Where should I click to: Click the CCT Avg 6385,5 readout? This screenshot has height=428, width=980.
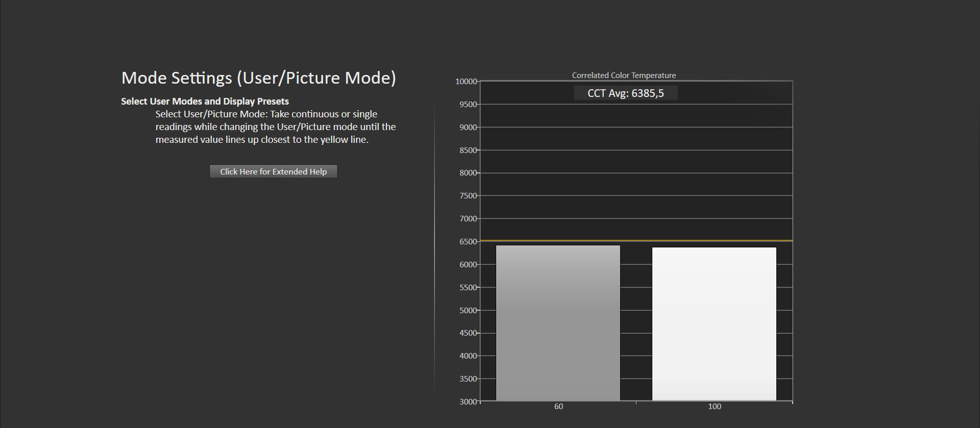[626, 93]
